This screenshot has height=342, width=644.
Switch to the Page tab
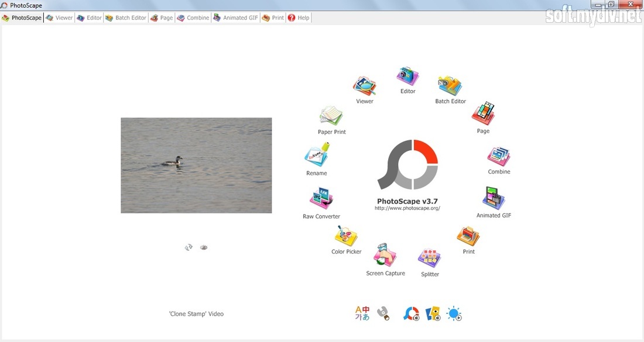(162, 18)
